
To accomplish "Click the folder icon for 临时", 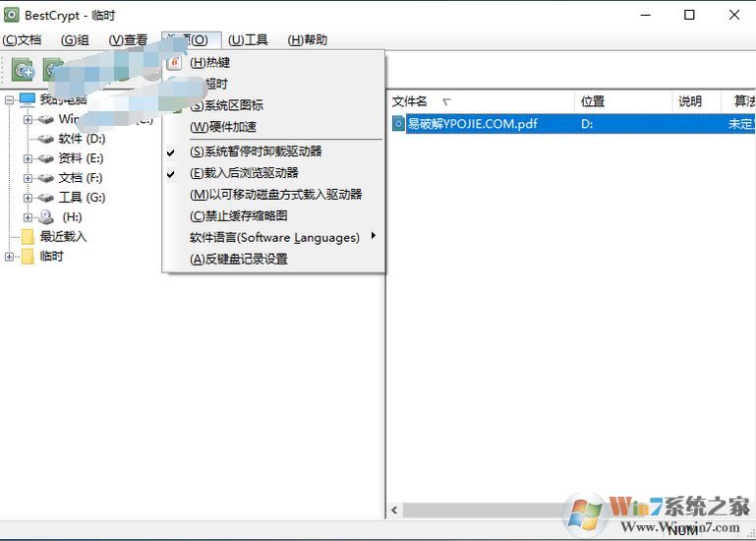I will point(28,257).
